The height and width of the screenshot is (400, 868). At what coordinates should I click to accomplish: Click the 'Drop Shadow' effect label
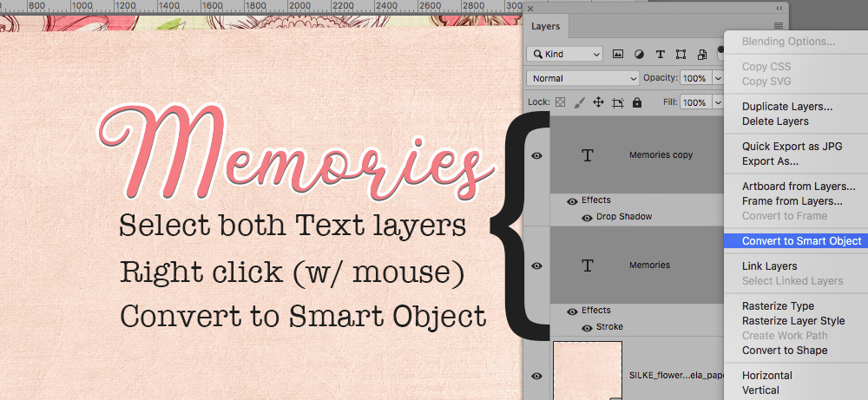pos(624,217)
